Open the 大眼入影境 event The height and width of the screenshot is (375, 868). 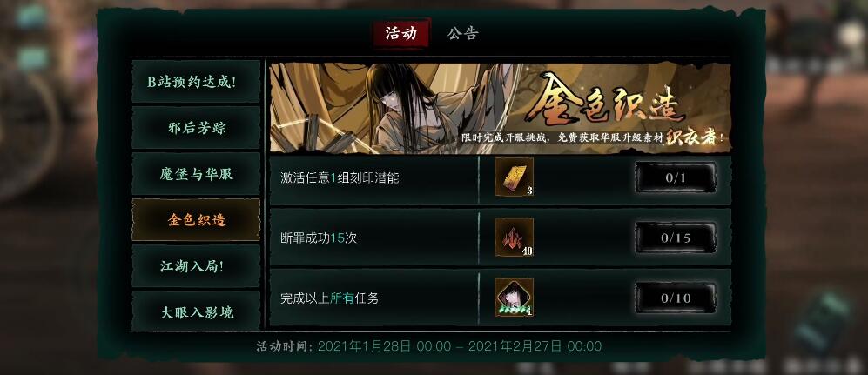tap(196, 311)
